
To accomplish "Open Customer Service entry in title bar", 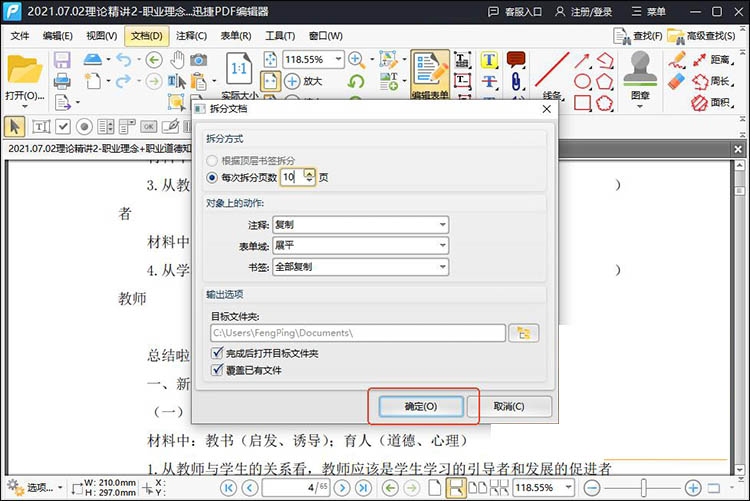I will (x=515, y=11).
